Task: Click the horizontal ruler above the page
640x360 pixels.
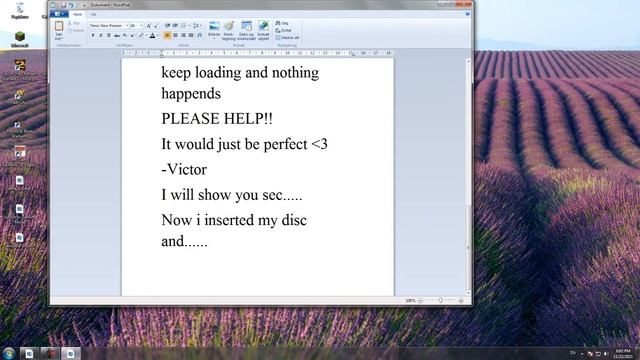Action: 258,53
